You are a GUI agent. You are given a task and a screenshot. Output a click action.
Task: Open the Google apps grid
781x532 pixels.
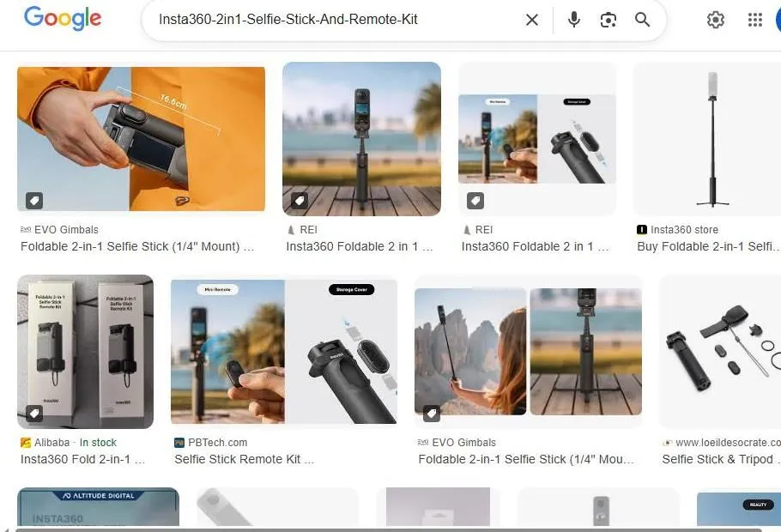pyautogui.click(x=755, y=20)
